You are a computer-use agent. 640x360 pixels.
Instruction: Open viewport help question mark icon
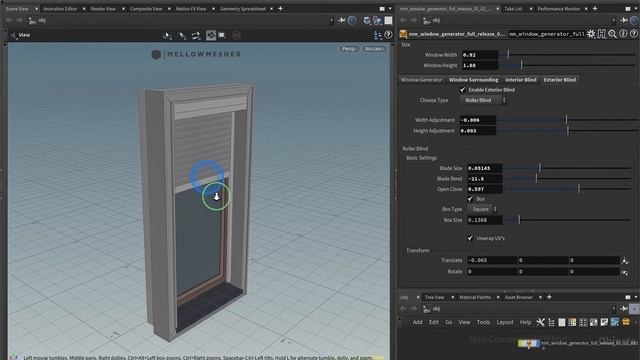(388, 35)
